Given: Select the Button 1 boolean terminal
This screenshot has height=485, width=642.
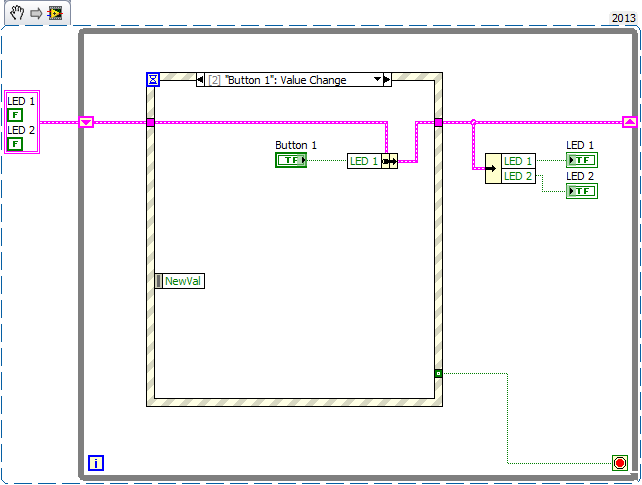Looking at the screenshot, I should coord(291,160).
